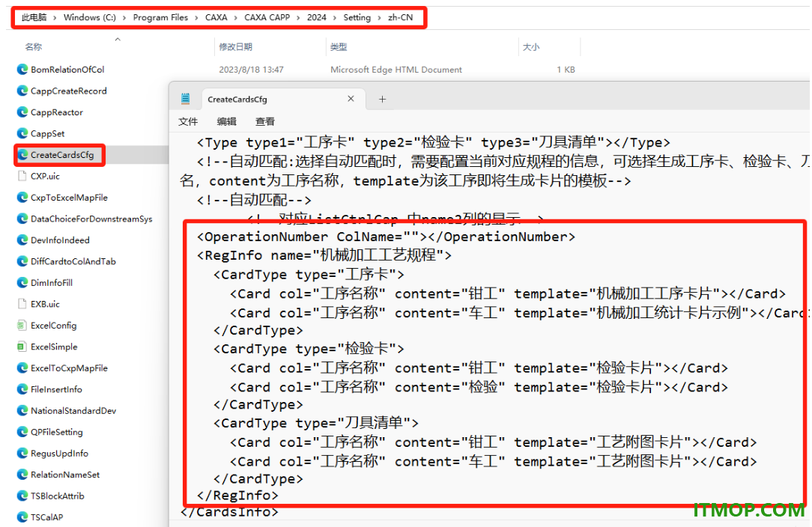Select the NationalStandardDev file name
The height and width of the screenshot is (527, 812).
73,410
